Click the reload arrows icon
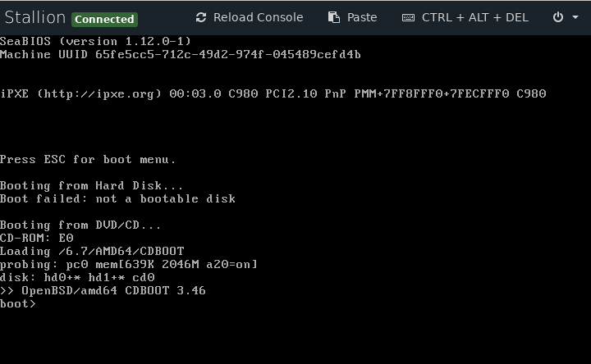Image resolution: width=591 pixels, height=364 pixels. 201,17
